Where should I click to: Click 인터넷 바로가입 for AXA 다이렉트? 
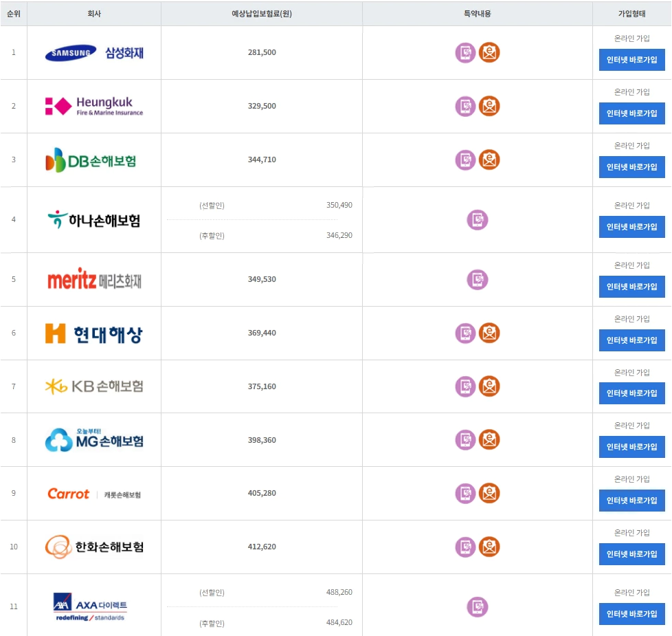point(631,614)
